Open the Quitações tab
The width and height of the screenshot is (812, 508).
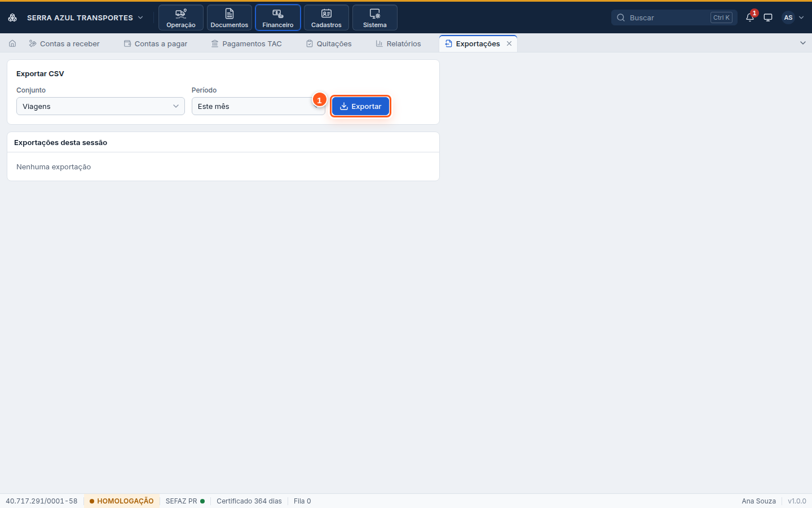tap(329, 43)
